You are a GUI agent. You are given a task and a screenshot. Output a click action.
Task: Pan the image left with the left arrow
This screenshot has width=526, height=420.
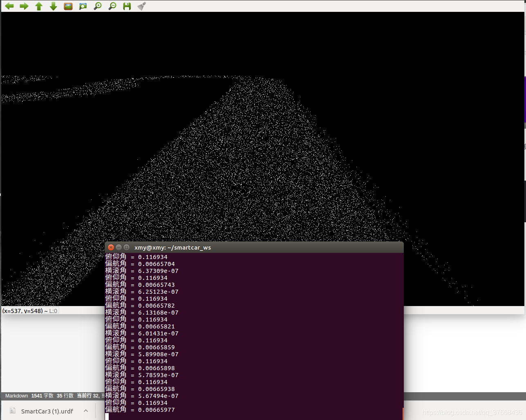click(9, 6)
